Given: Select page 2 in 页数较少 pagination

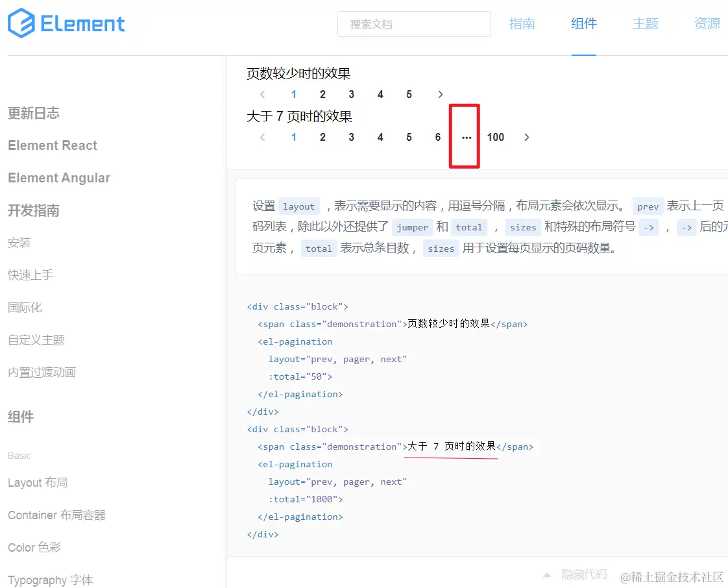Looking at the screenshot, I should click(322, 94).
